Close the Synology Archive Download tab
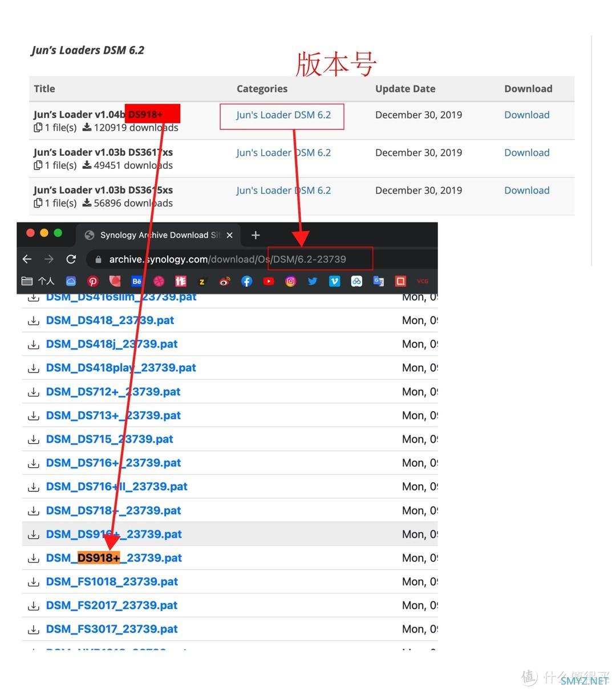Viewport: 616px width, 692px height. pyautogui.click(x=229, y=235)
